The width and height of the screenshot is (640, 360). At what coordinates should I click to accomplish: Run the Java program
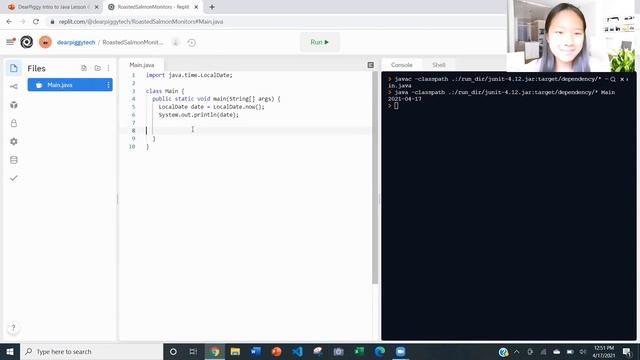(x=320, y=42)
